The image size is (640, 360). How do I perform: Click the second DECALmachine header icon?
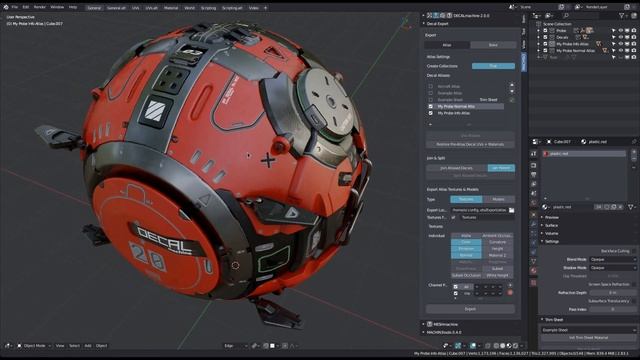pos(436,16)
